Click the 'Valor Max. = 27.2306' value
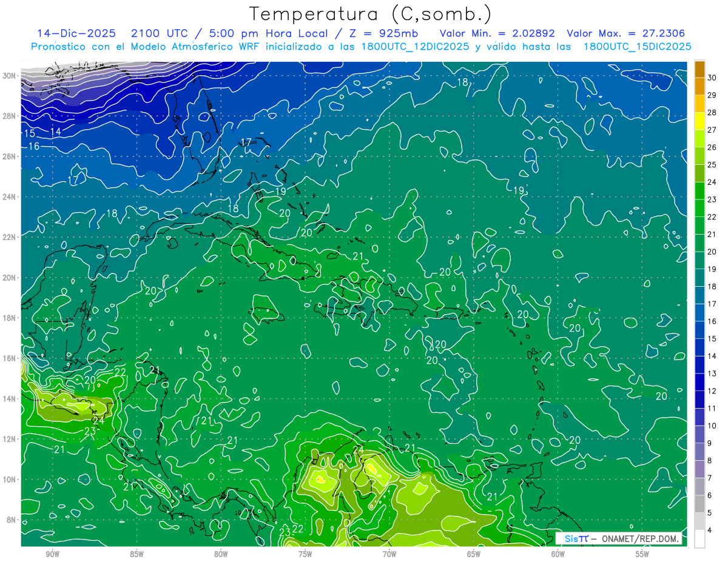The height and width of the screenshot is (562, 728). point(627,33)
